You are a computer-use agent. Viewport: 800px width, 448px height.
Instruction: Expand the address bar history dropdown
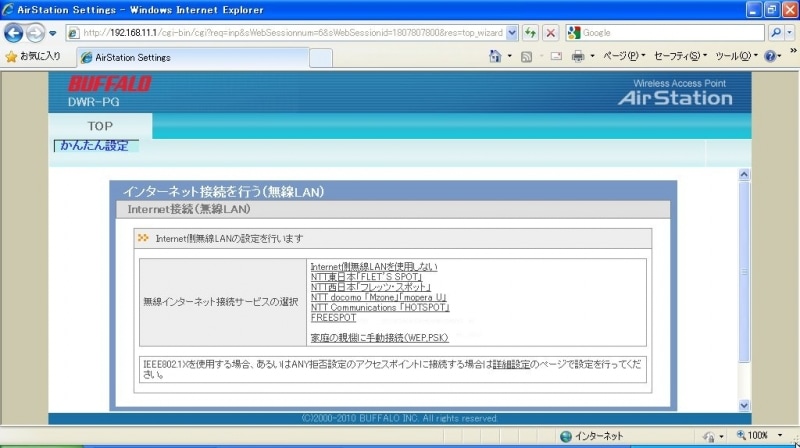click(x=512, y=33)
